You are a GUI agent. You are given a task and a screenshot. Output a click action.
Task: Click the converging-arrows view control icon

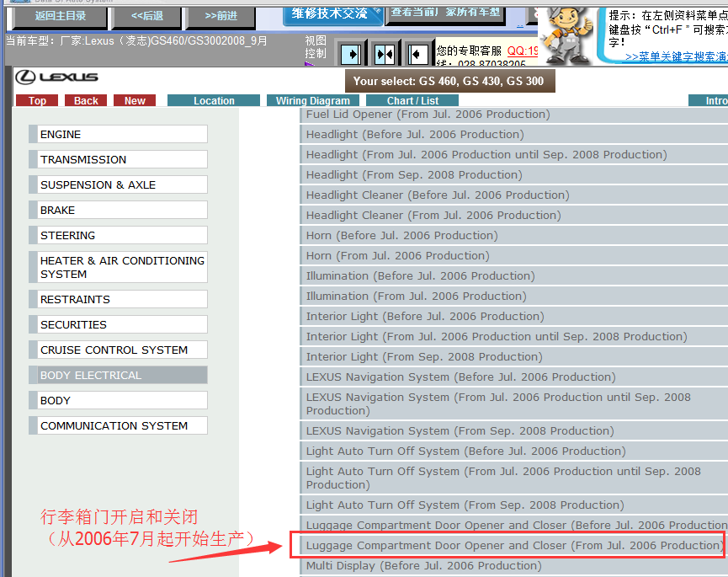(385, 55)
